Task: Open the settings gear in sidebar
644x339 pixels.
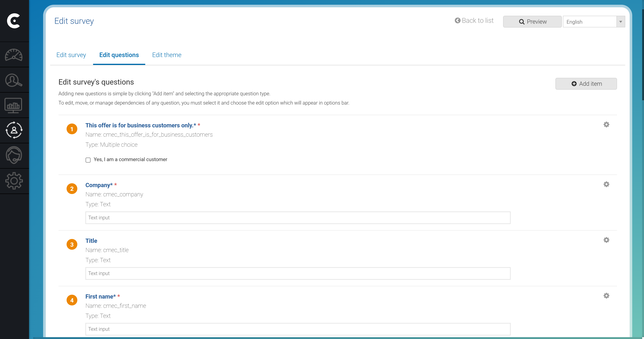Action: pos(14,181)
